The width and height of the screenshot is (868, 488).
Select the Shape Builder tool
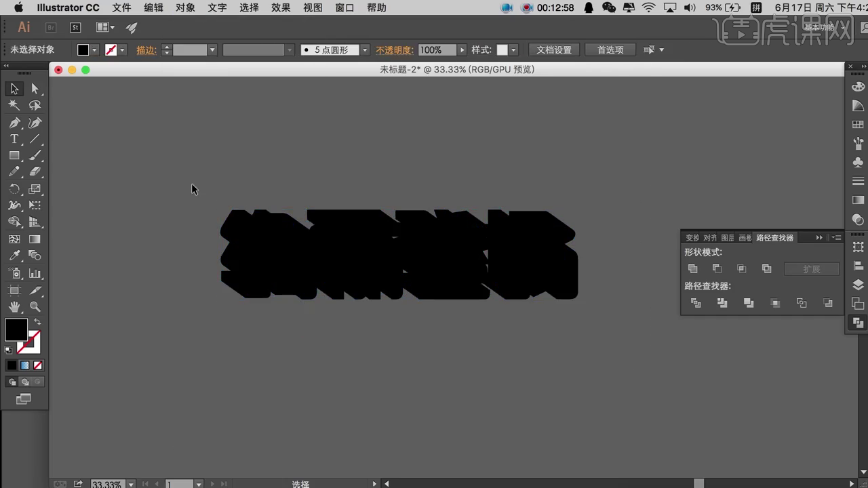click(14, 222)
